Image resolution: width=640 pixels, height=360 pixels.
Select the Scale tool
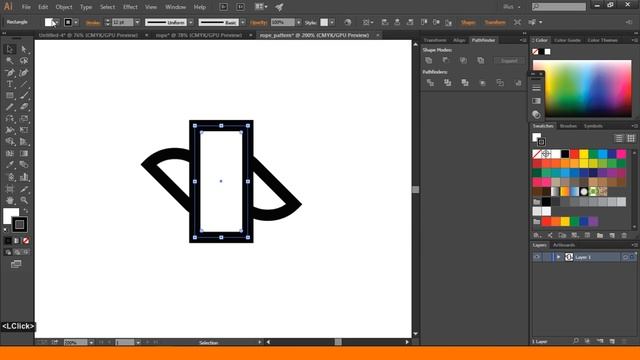point(24,119)
